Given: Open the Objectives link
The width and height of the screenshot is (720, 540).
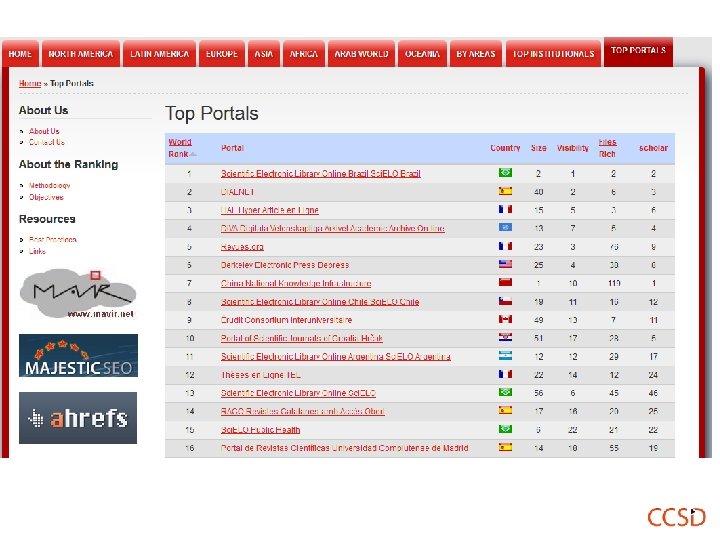Looking at the screenshot, I should coord(46,197).
